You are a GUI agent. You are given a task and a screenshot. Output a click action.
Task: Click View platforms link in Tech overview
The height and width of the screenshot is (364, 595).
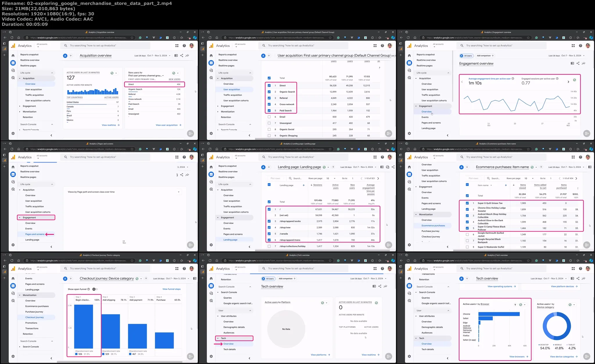pos(320,355)
